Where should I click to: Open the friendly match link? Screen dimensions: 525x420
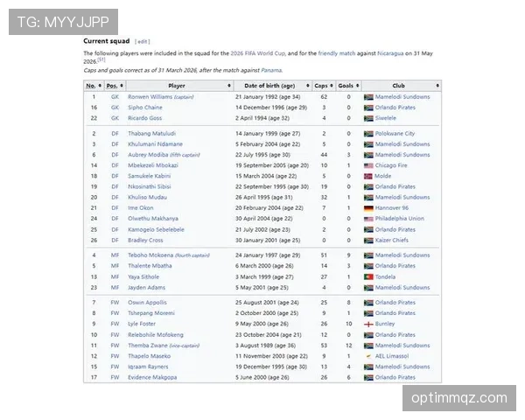click(337, 53)
